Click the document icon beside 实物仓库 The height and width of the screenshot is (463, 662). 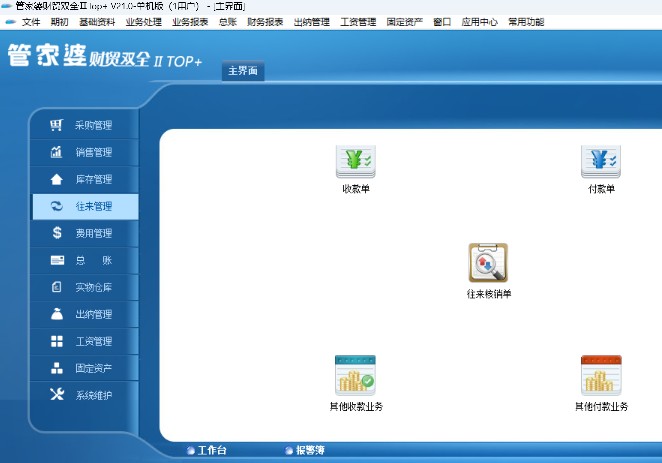(57, 287)
